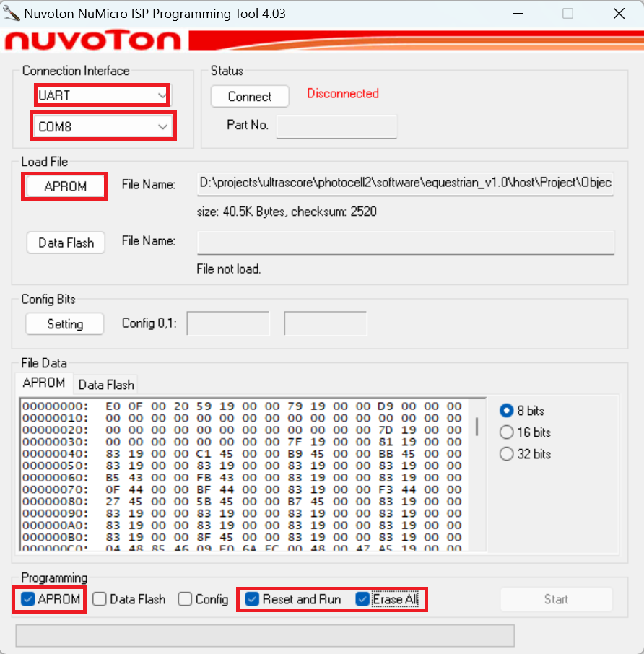Click the Nuvoton logo banner
Screen dimensions: 644x654
[92, 40]
